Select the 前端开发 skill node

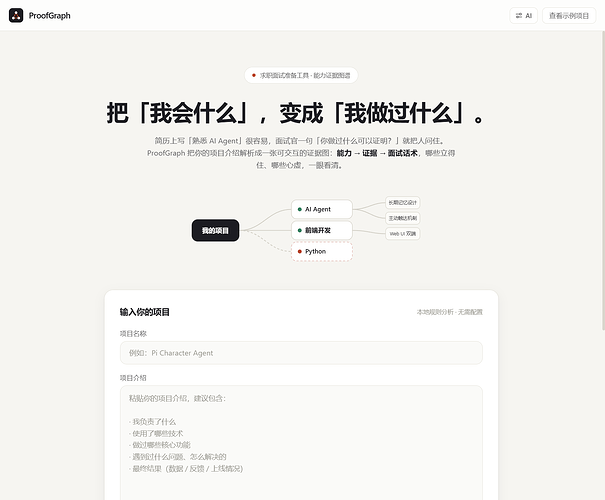(322, 230)
